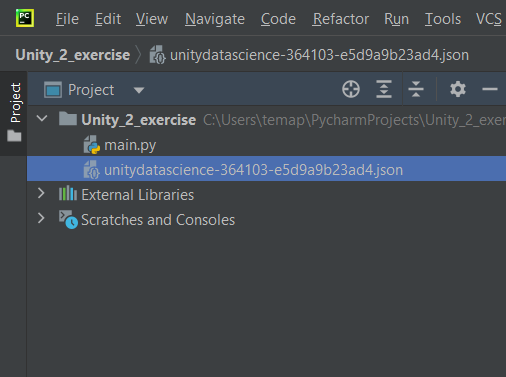Click the json file breadcrumb in navigation bar

[319, 55]
